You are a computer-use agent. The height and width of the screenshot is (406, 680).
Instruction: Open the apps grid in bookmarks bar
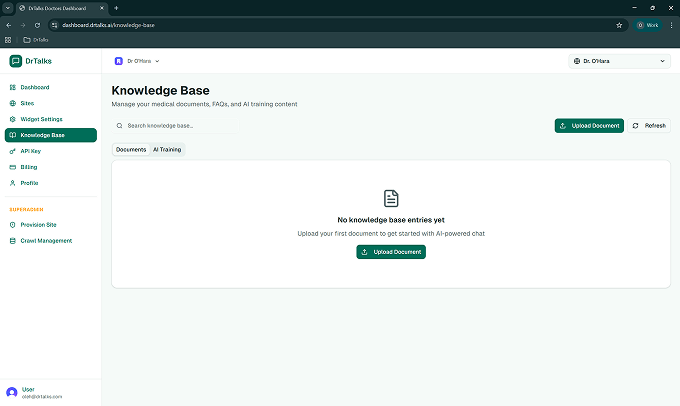coord(8,40)
